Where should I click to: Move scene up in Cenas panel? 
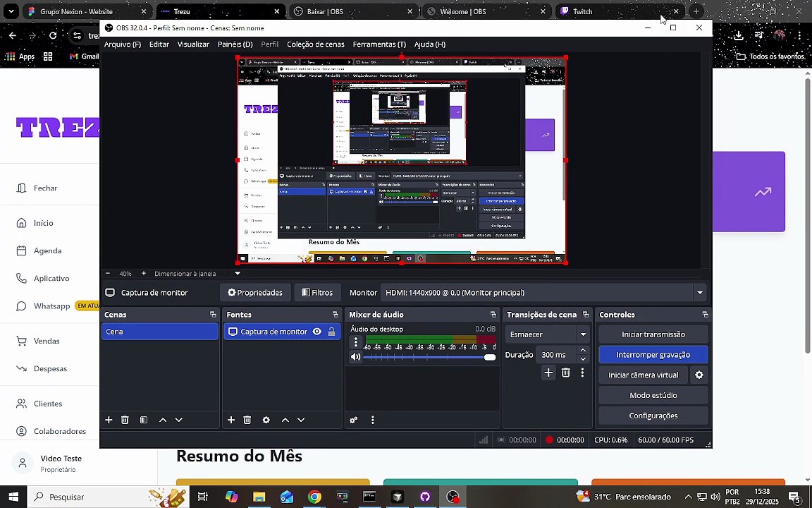163,420
